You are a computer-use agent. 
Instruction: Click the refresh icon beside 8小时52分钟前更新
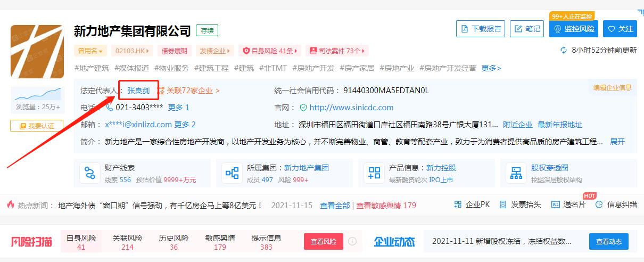click(x=564, y=50)
